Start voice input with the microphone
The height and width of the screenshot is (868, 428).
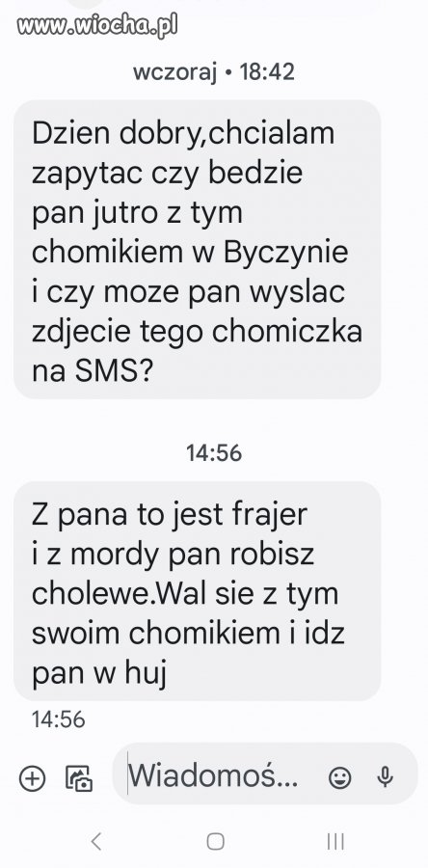(385, 777)
